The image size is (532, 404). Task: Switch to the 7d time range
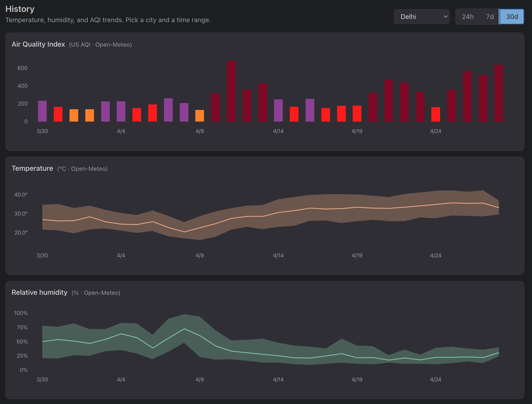point(489,16)
